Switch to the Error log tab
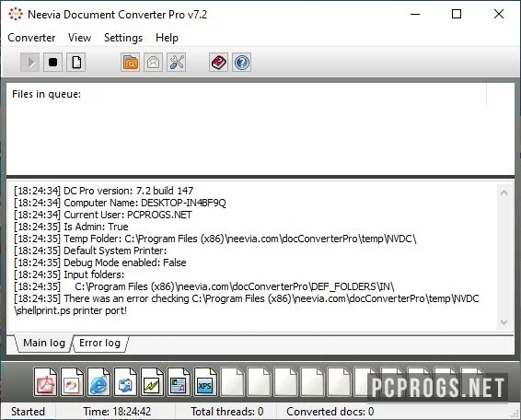The image size is (521, 420). click(99, 343)
